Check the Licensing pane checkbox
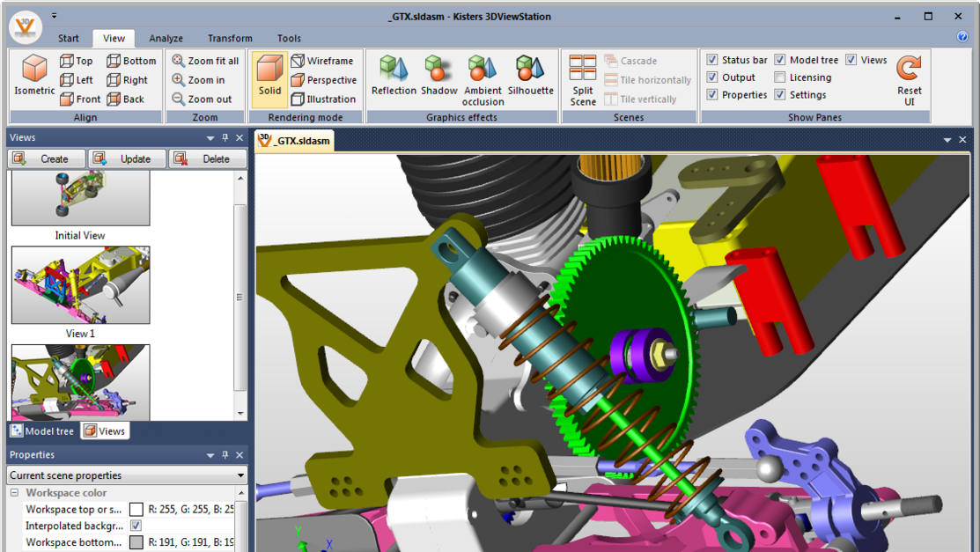The width and height of the screenshot is (980, 552). (x=779, y=77)
